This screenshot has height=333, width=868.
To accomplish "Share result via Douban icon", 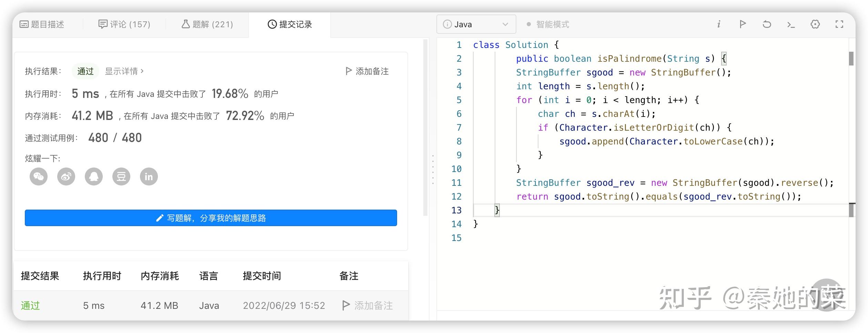I will [x=121, y=176].
